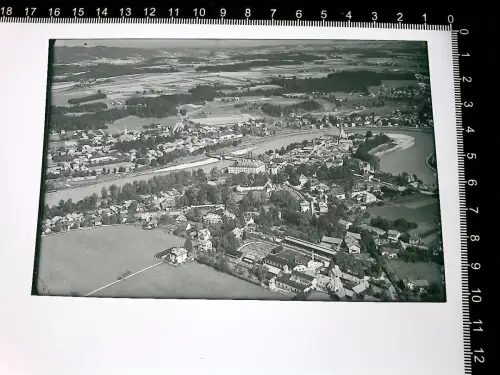Pick the number 0 on the top ruler
The width and height of the screenshot is (500, 375).
[x=451, y=19]
